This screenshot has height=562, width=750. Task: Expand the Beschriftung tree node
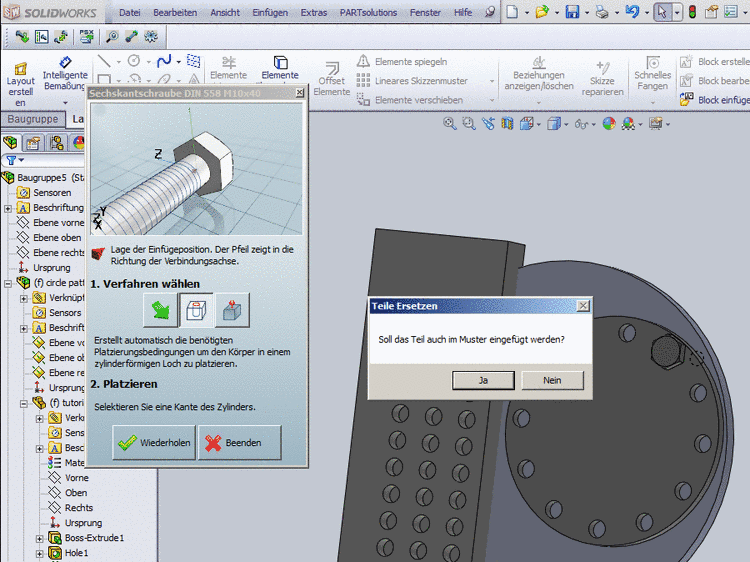[8, 208]
